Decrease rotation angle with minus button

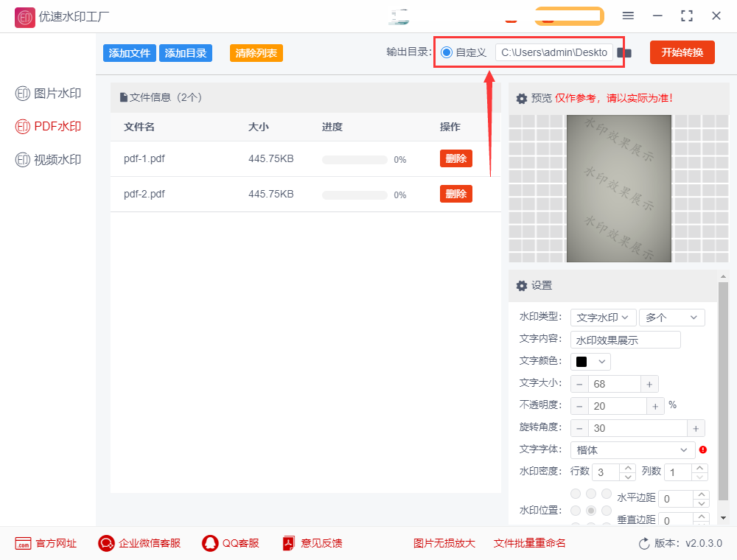tap(579, 428)
